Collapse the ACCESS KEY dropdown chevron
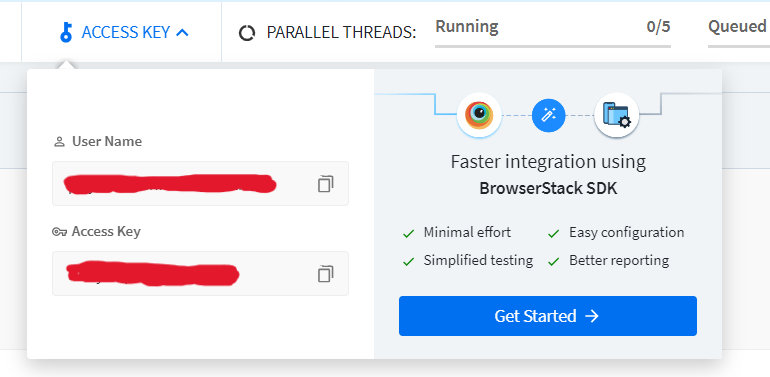This screenshot has width=770, height=377. tap(182, 32)
